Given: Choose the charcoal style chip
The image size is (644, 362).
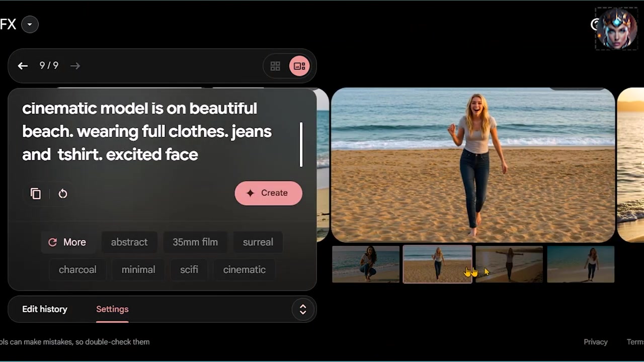Looking at the screenshot, I should click(x=77, y=270).
